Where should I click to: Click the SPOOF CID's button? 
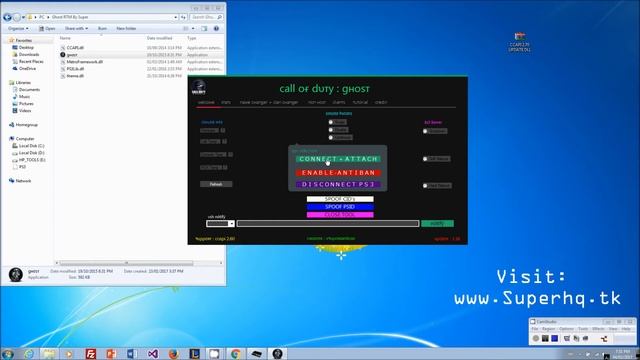click(x=340, y=199)
